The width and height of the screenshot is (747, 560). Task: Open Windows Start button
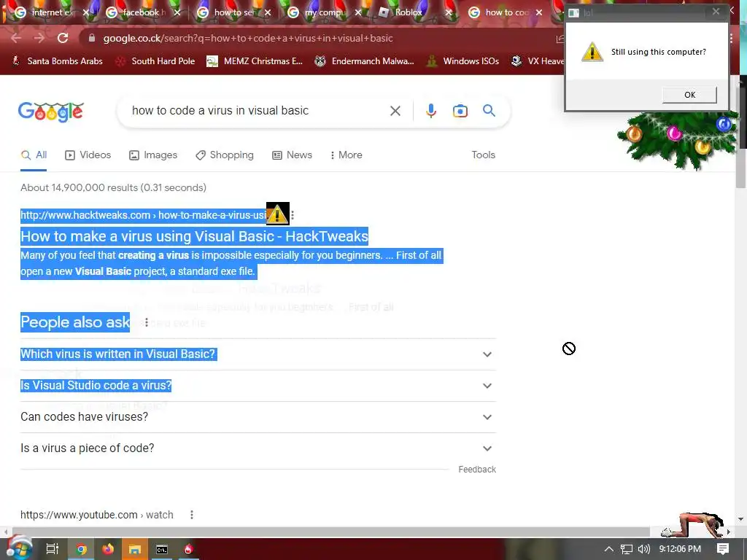click(x=20, y=549)
